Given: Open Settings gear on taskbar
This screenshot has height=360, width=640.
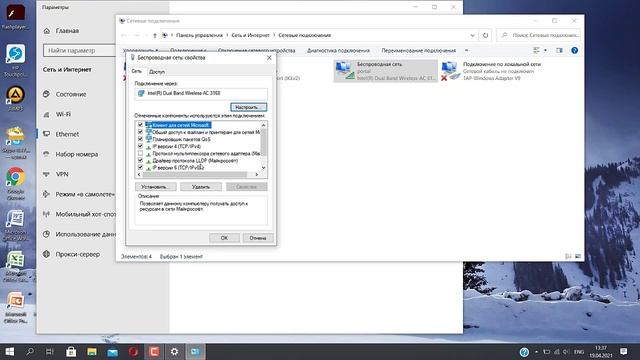Looking at the screenshot, I should (x=174, y=351).
